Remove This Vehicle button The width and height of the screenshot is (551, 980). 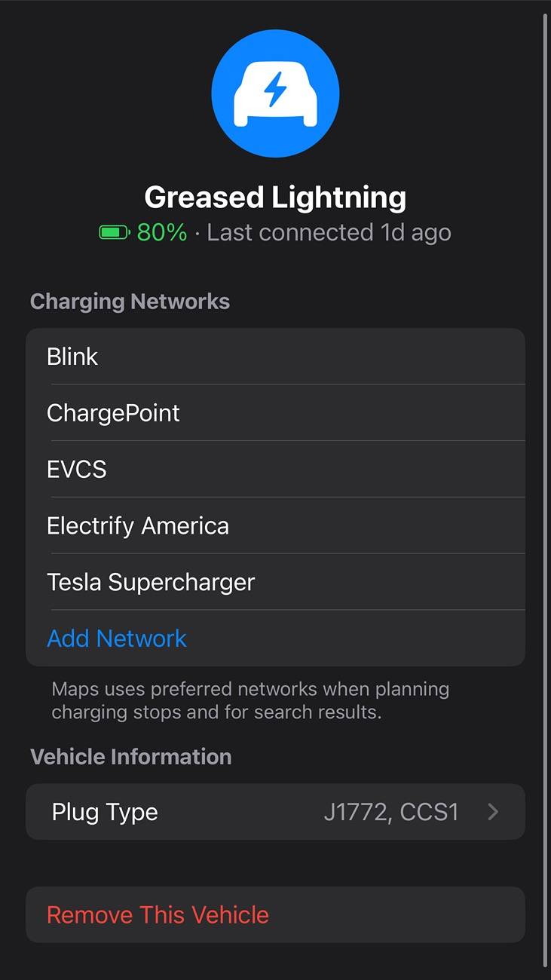tap(275, 914)
